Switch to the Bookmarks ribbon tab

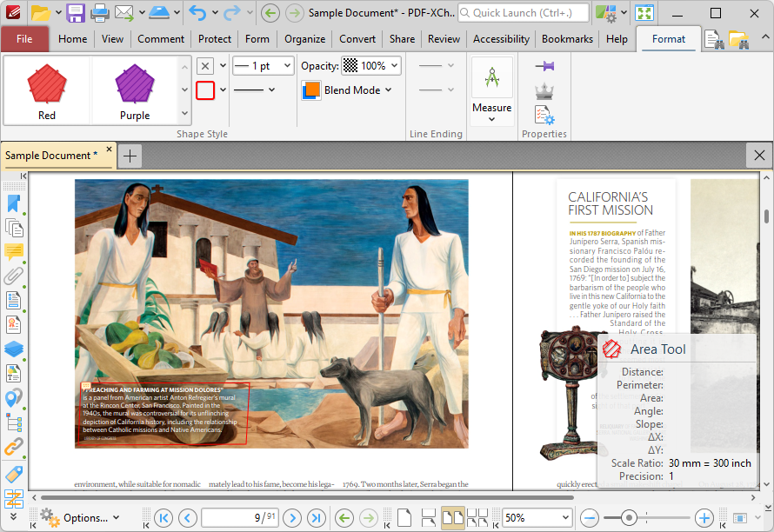(567, 39)
